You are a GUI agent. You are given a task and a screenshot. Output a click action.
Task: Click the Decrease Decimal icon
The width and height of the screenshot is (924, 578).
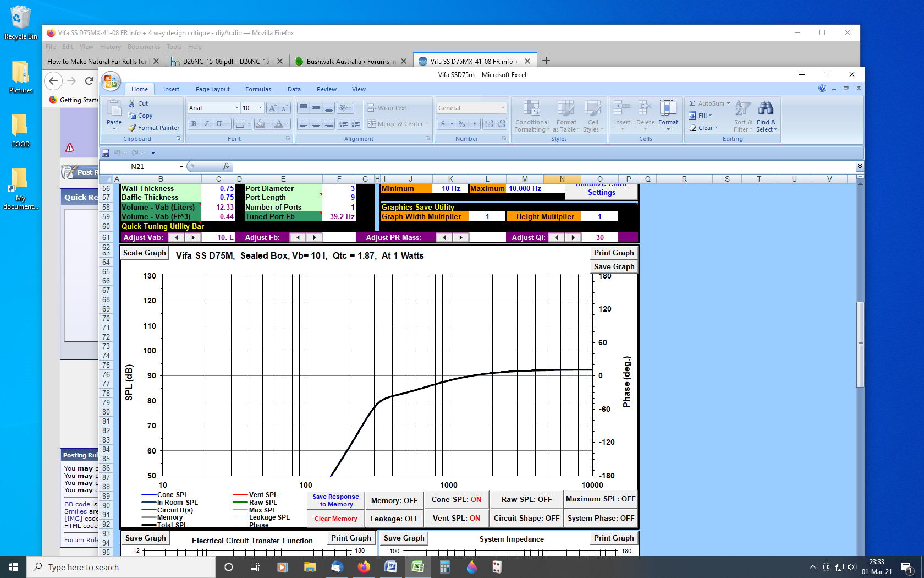click(501, 124)
